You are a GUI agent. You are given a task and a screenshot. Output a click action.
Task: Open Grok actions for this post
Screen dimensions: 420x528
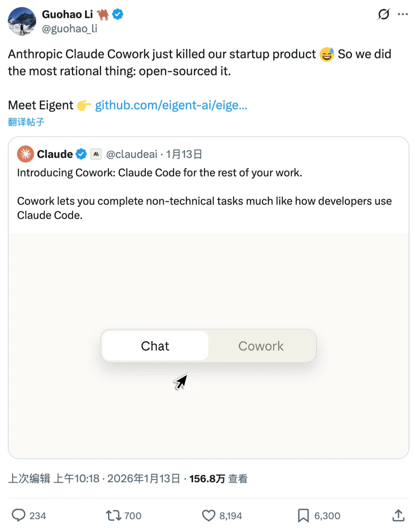pyautogui.click(x=383, y=14)
